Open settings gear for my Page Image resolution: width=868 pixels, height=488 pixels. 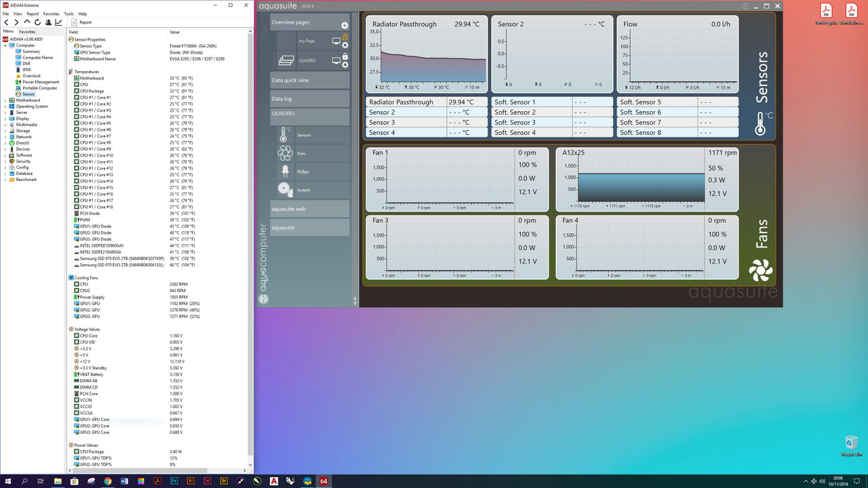[345, 45]
